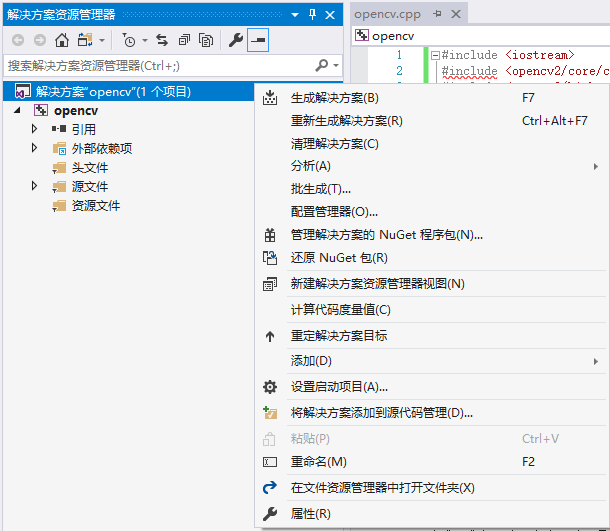Open search options dropdown arrow
Screen dimensions: 610x531
pos(336,65)
